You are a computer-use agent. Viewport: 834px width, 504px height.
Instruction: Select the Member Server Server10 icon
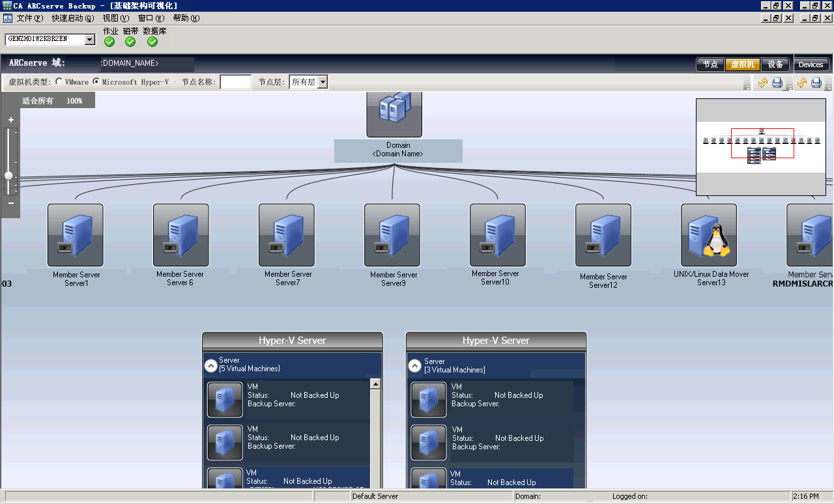498,235
